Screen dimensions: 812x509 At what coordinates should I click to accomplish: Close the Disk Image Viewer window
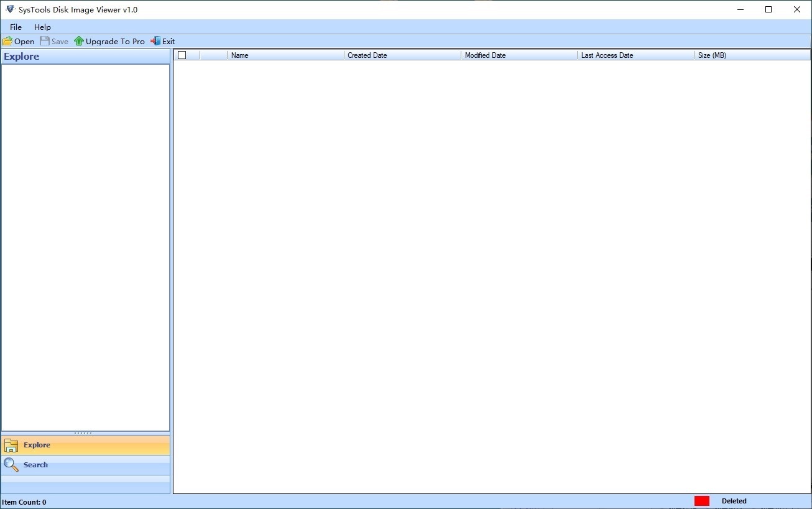[797, 9]
